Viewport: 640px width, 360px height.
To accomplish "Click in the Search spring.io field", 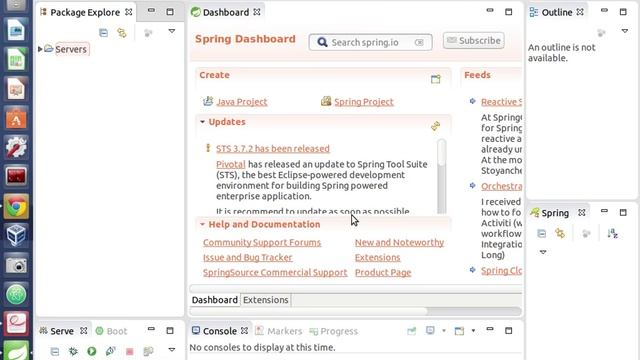I will [x=370, y=42].
